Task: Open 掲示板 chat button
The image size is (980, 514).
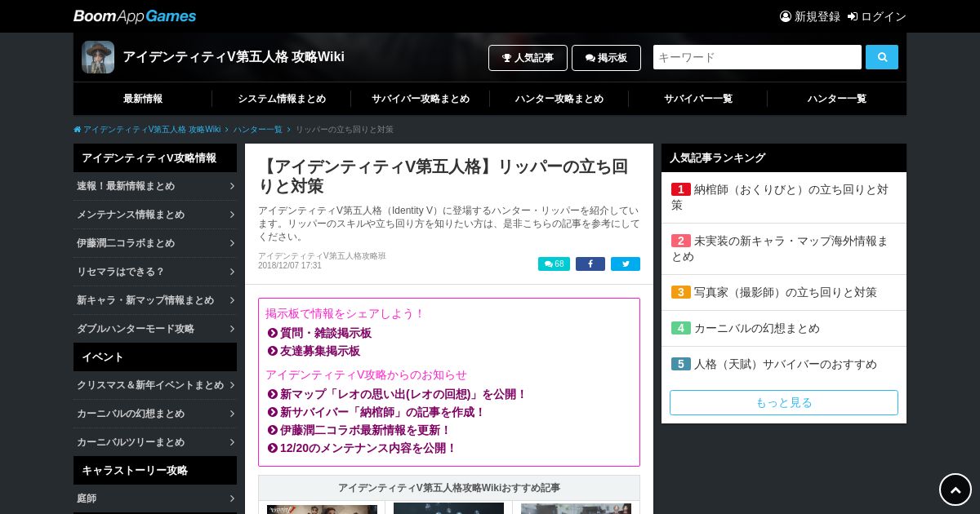Action: click(x=606, y=58)
